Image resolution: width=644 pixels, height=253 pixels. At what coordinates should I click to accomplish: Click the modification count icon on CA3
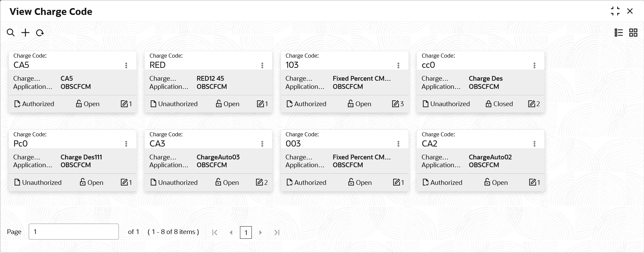pyautogui.click(x=259, y=182)
